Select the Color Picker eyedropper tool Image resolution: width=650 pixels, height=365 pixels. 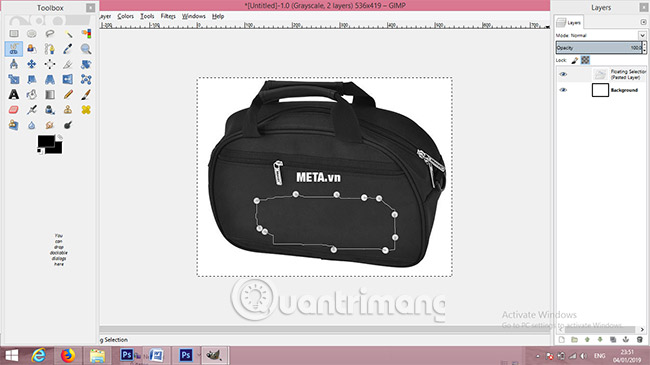(x=68, y=49)
